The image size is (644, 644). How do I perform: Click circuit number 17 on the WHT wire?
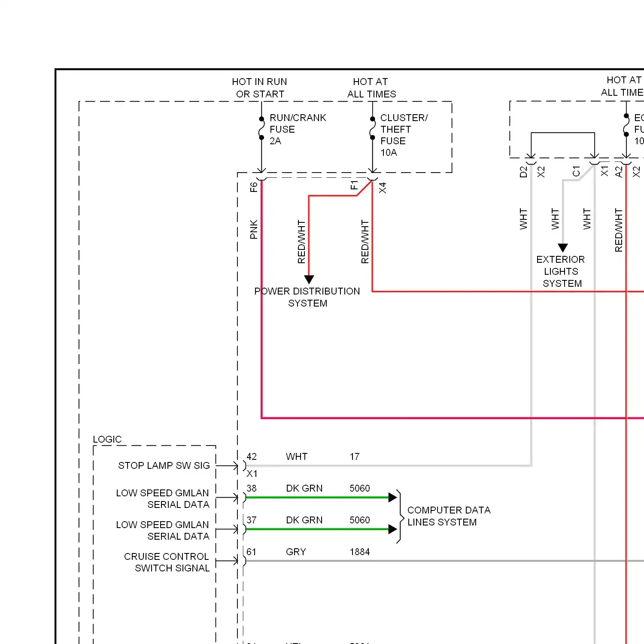click(x=355, y=456)
